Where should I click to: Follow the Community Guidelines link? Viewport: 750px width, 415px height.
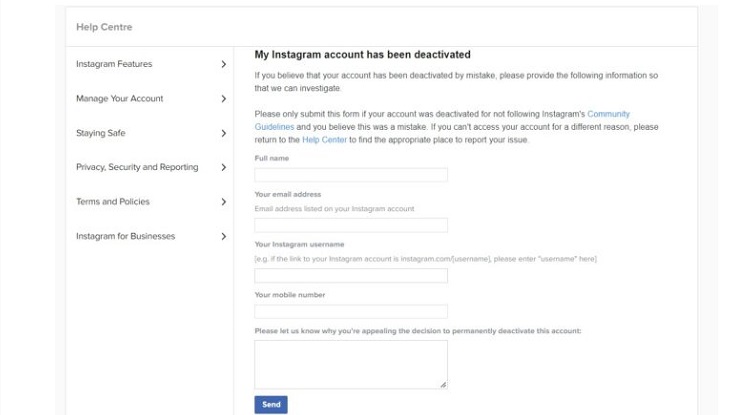(608, 115)
